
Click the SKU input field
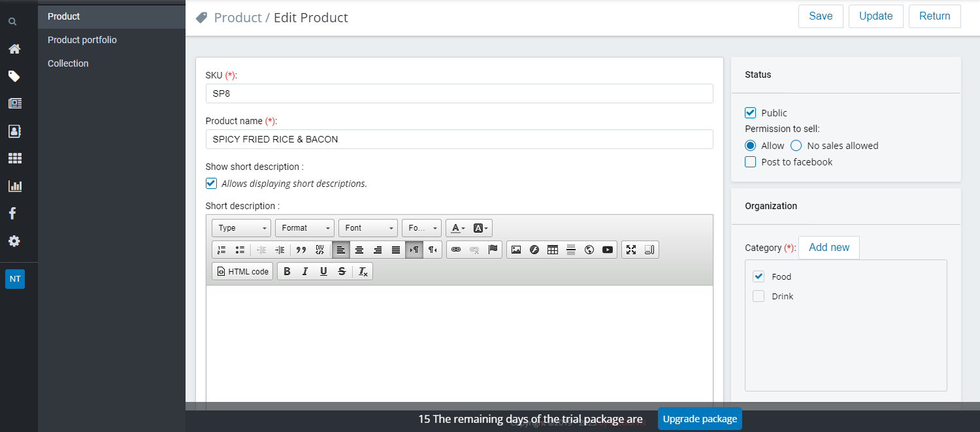459,93
